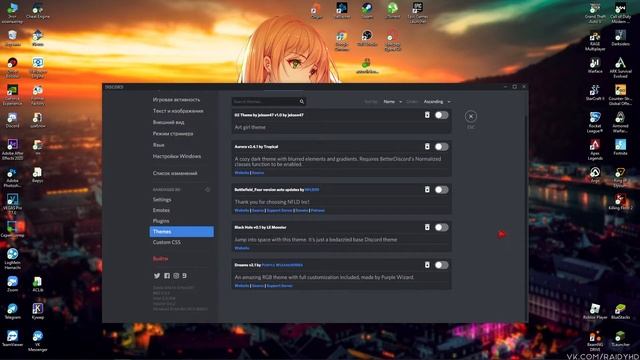
Task: Select BlueStacks desktop icon
Action: coord(620,311)
